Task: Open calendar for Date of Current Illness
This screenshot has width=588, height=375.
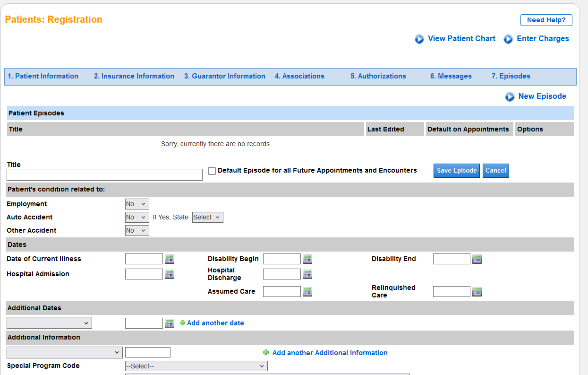Action: pos(170,259)
